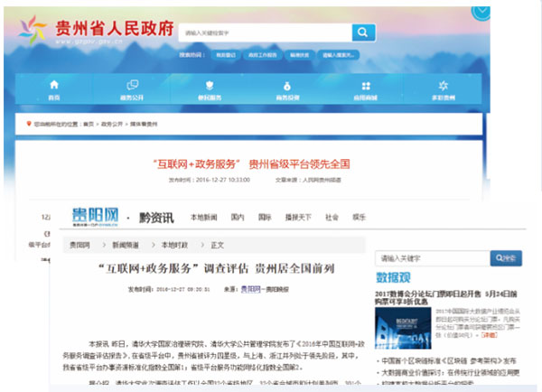This screenshot has width=542, height=392.
Task: Open the 国际 menu item
Action: [265, 218]
